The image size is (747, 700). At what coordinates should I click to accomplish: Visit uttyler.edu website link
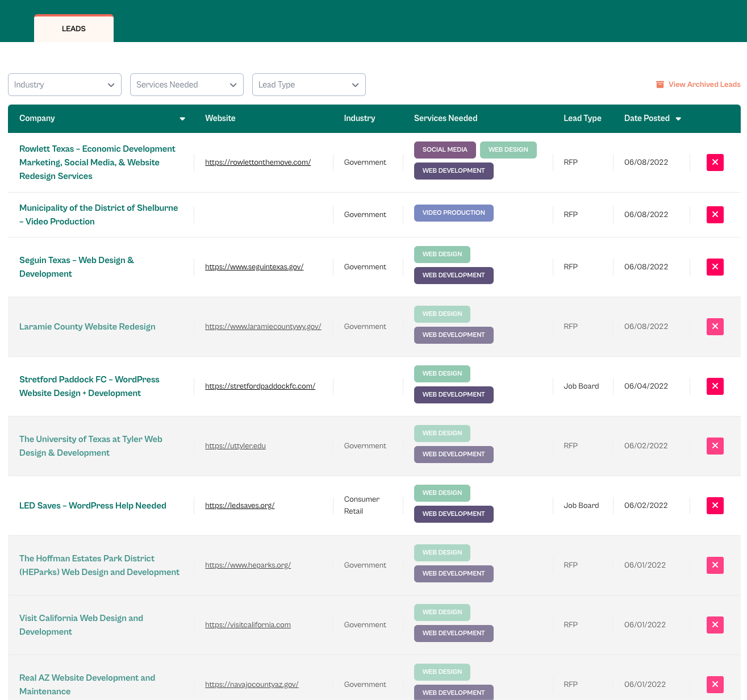[x=235, y=446]
